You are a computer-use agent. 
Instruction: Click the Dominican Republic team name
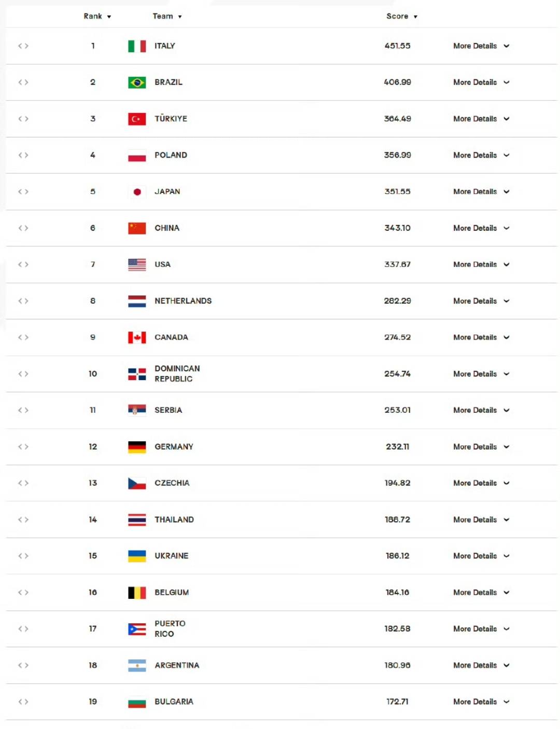point(177,374)
